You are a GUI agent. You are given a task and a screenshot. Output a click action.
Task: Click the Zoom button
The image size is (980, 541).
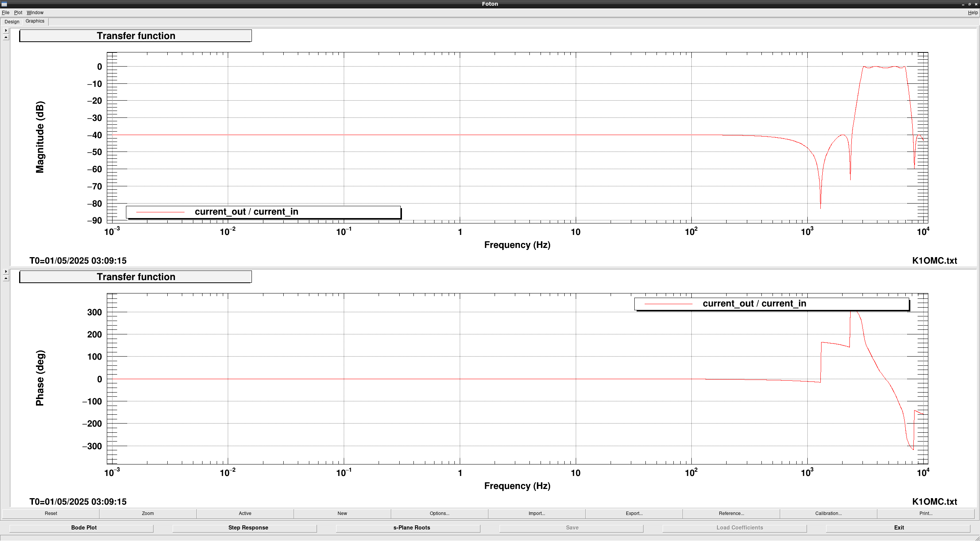pyautogui.click(x=148, y=513)
